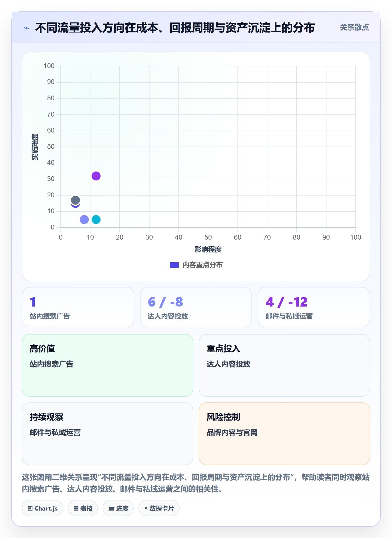The height and width of the screenshot is (538, 392).
Task: Select the 持续观察 quadrant card
Action: coord(108,434)
